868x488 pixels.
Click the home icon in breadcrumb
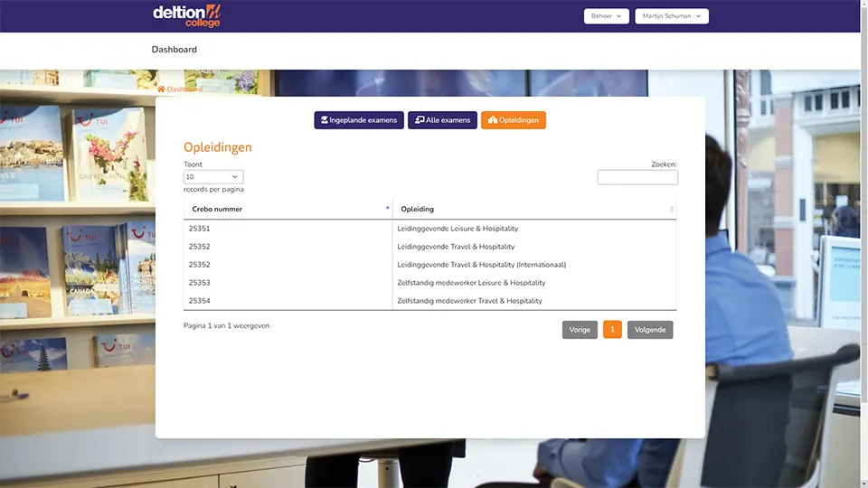coord(161,89)
